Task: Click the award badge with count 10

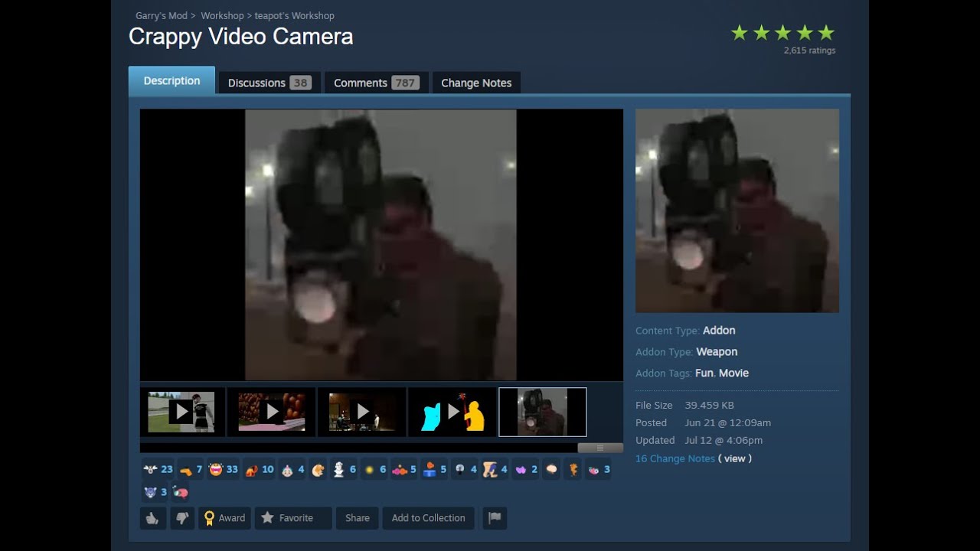Action: click(x=259, y=469)
